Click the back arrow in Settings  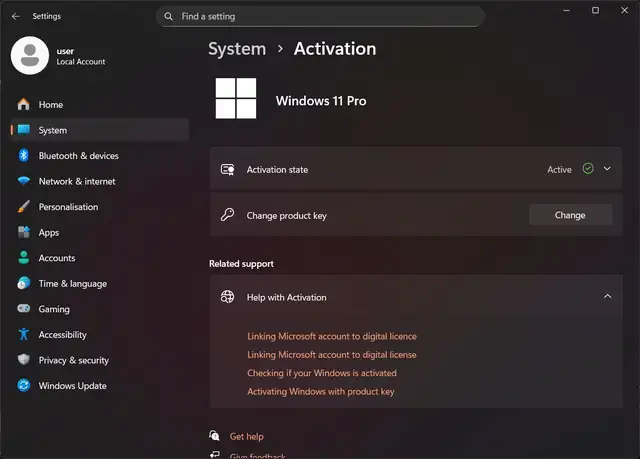pos(16,16)
